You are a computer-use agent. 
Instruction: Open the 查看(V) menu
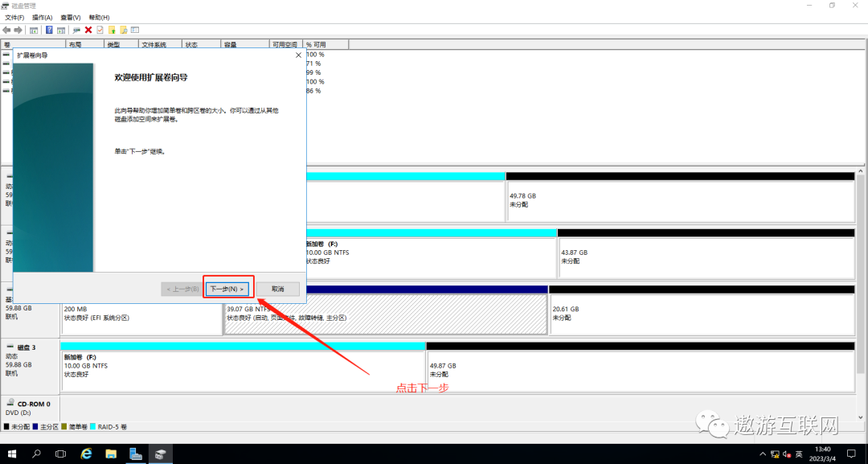click(70, 18)
